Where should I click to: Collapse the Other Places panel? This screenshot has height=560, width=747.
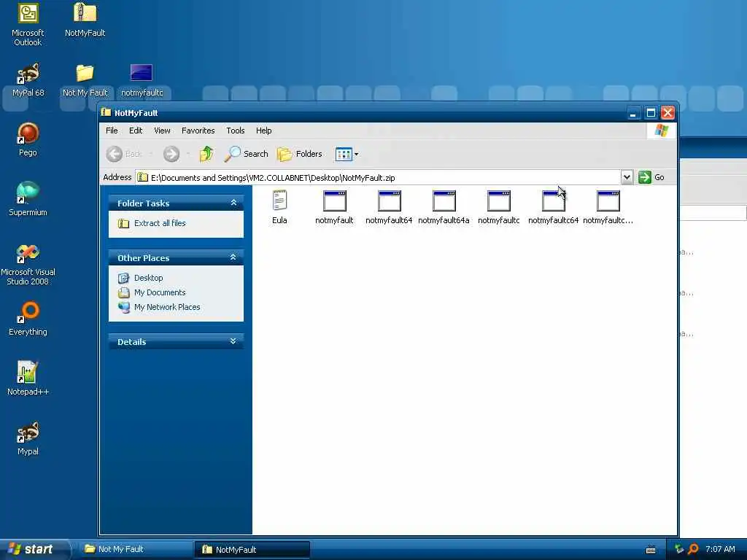pos(233,257)
